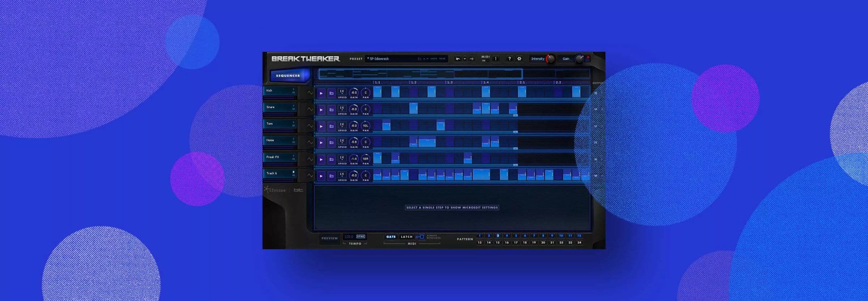Click the folder icon on the Kick track

(331, 93)
